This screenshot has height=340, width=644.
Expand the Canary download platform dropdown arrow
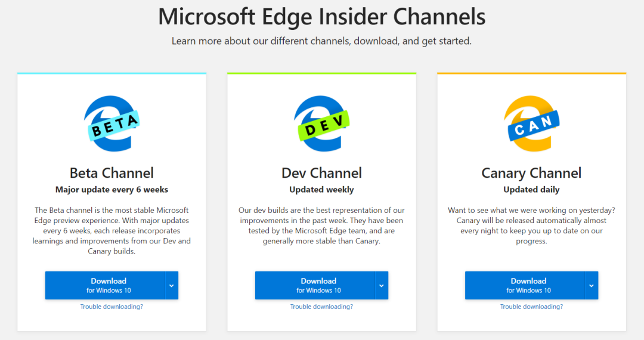[x=592, y=286]
